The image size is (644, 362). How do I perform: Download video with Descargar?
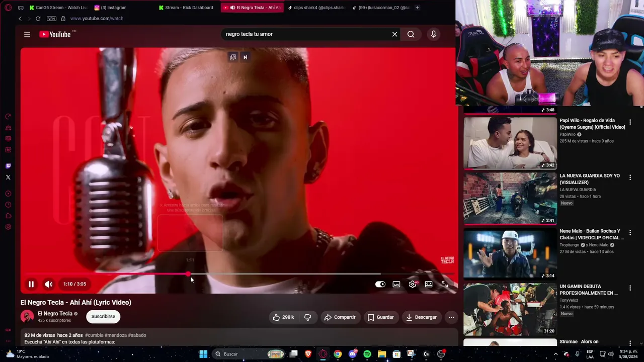pos(422,317)
